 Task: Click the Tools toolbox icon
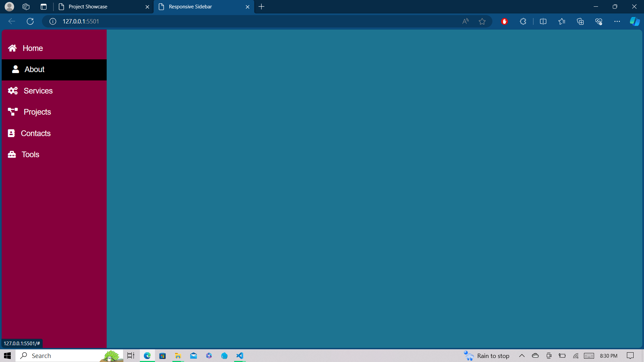click(x=12, y=155)
